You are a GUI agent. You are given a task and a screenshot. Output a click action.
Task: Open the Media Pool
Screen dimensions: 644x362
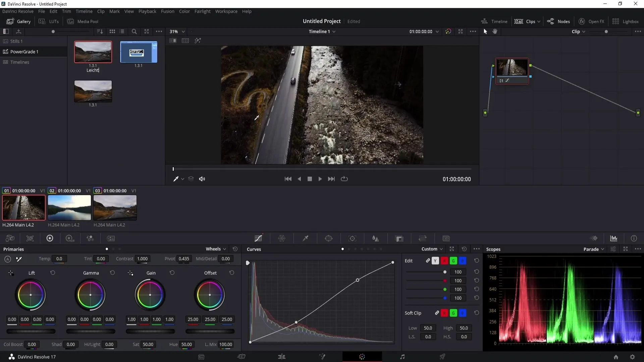coord(83,21)
